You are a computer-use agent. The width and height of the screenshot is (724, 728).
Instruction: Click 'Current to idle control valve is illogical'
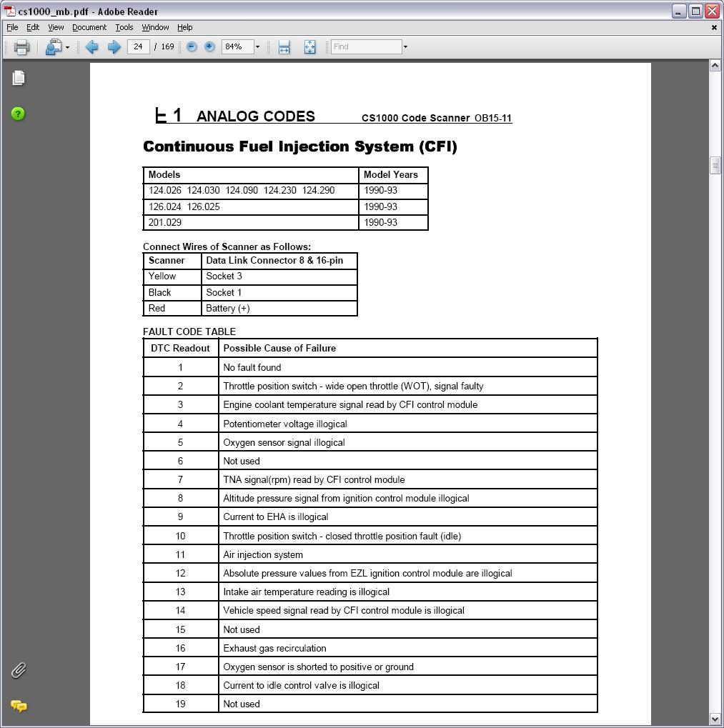coord(302,685)
